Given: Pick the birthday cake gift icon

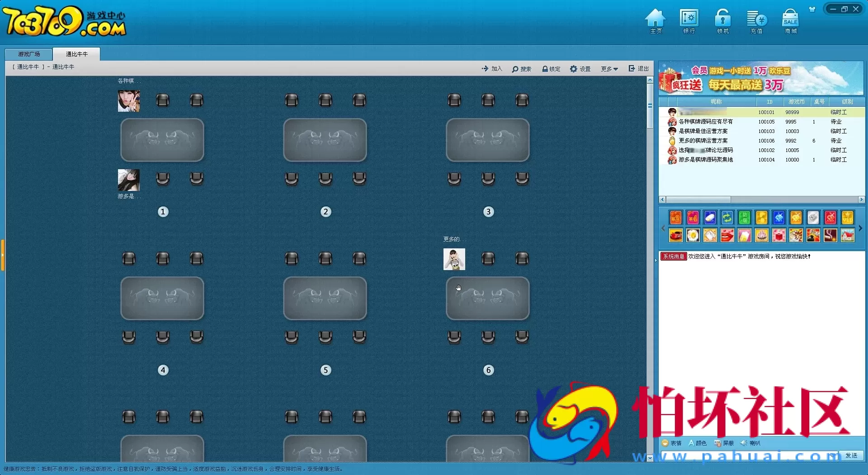Looking at the screenshot, I should [x=762, y=236].
